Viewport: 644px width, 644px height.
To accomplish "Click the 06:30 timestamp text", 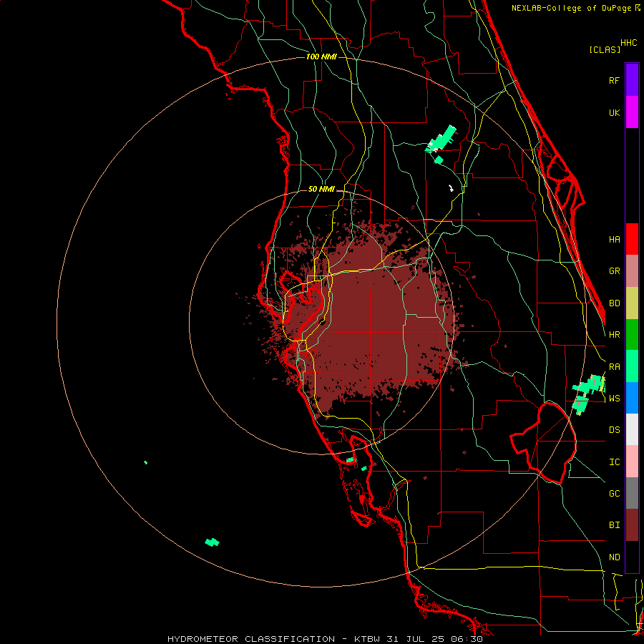I will point(468,639).
